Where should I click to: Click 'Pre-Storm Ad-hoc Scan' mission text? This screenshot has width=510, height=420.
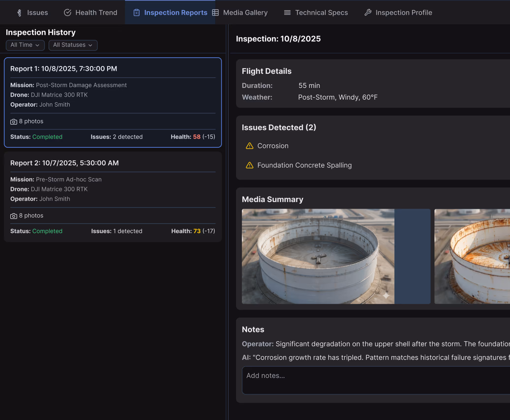(69, 179)
